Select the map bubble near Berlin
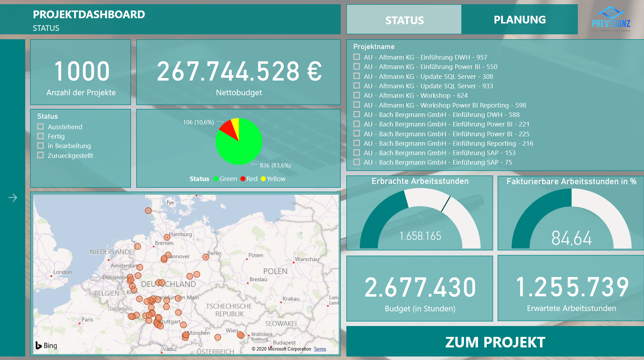Screen dimensions: 644x360 [206, 257]
